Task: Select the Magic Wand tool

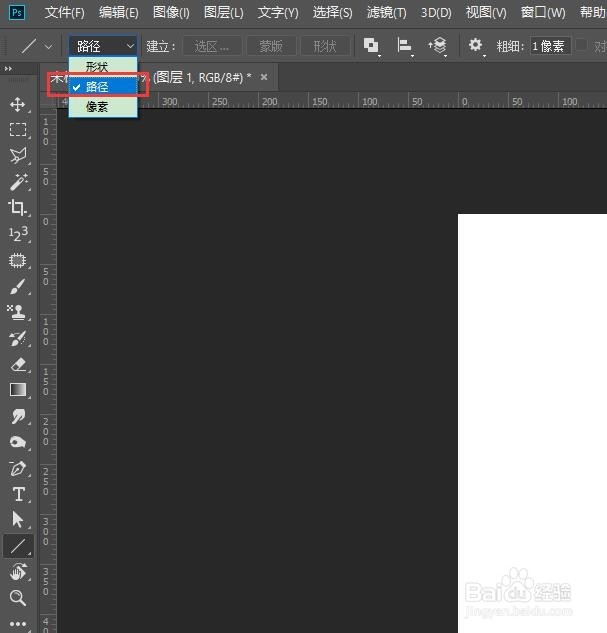Action: point(18,181)
